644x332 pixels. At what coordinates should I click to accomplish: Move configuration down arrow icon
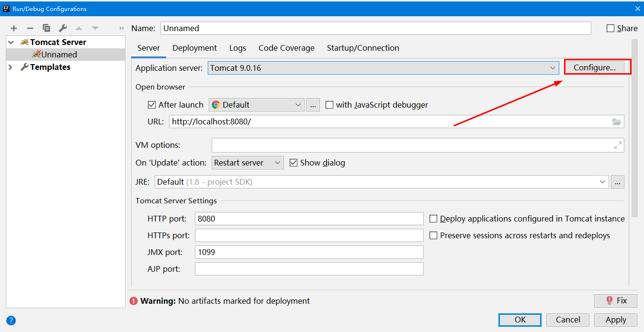[x=95, y=28]
